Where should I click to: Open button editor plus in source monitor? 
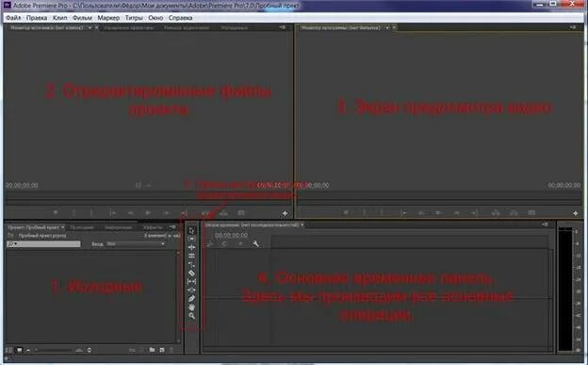(285, 213)
